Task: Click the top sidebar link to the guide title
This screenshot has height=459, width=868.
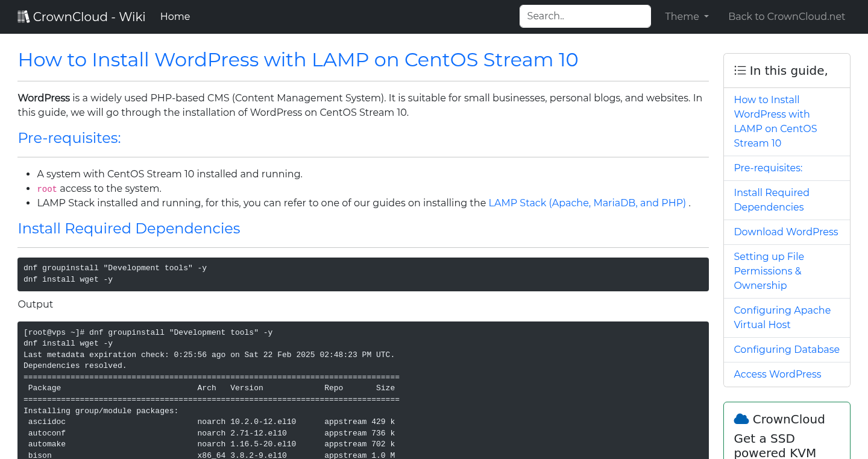Action: click(x=776, y=121)
